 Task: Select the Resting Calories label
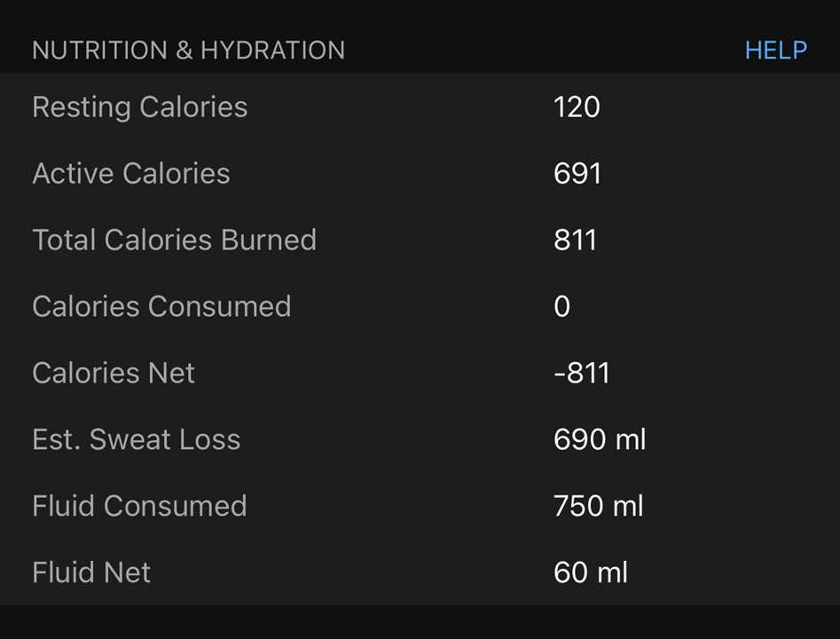coord(139,107)
